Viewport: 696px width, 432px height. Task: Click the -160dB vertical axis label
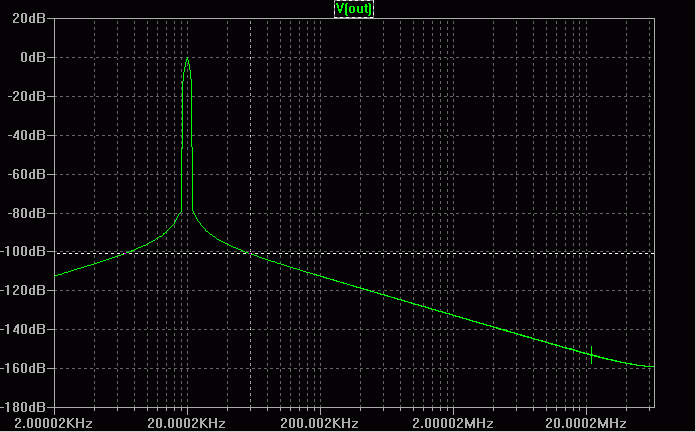point(23,368)
